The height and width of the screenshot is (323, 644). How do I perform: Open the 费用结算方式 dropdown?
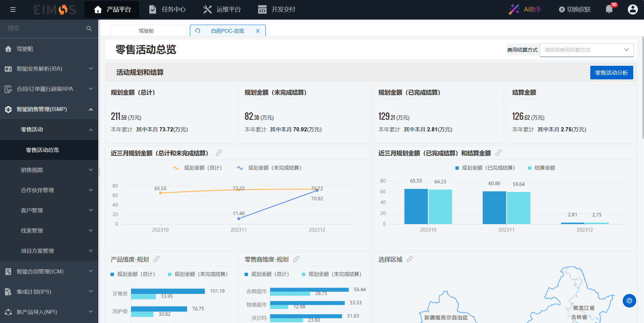coord(586,50)
